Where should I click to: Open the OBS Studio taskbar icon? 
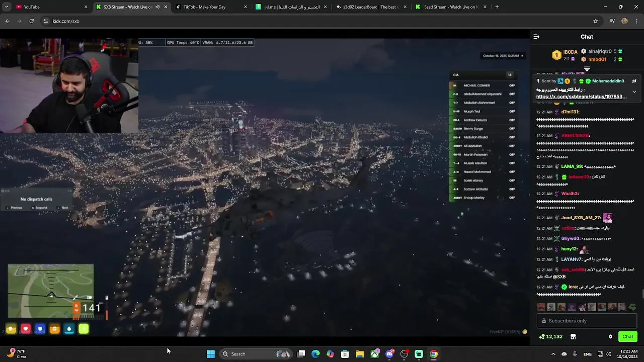coord(404,354)
